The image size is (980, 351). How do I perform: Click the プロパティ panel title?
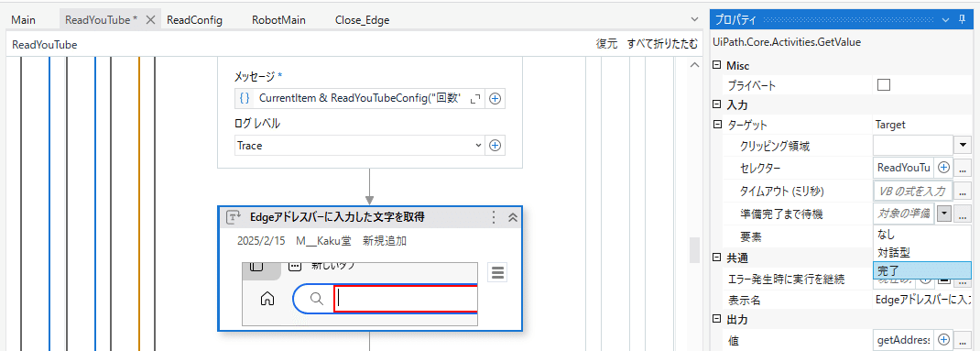pyautogui.click(x=735, y=19)
